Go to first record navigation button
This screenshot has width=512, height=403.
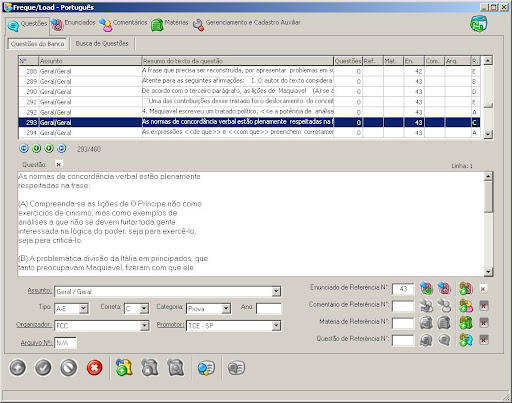tap(24, 148)
